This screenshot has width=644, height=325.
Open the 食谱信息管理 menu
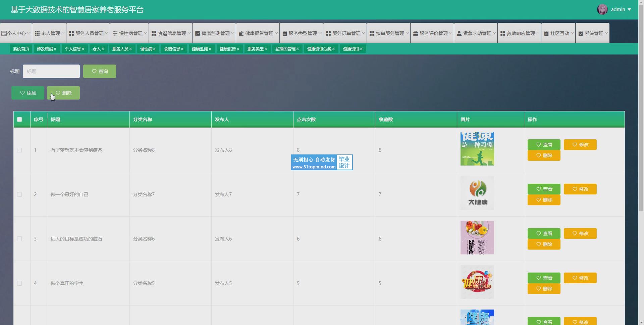point(171,33)
